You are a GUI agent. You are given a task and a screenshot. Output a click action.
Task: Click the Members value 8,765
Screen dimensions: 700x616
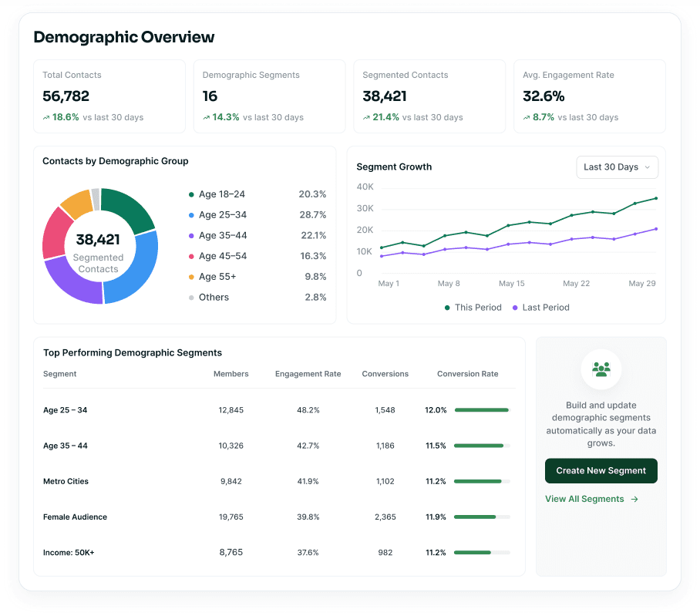pyautogui.click(x=231, y=553)
